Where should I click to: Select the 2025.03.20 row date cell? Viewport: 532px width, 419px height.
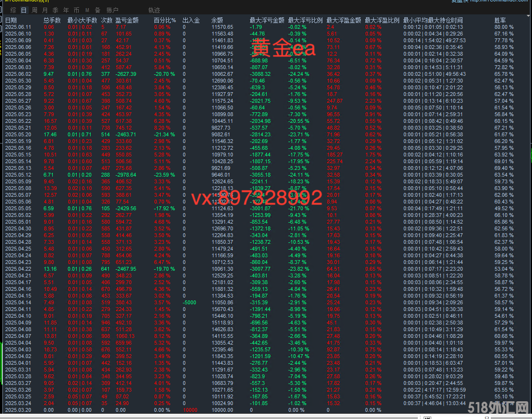point(18,410)
